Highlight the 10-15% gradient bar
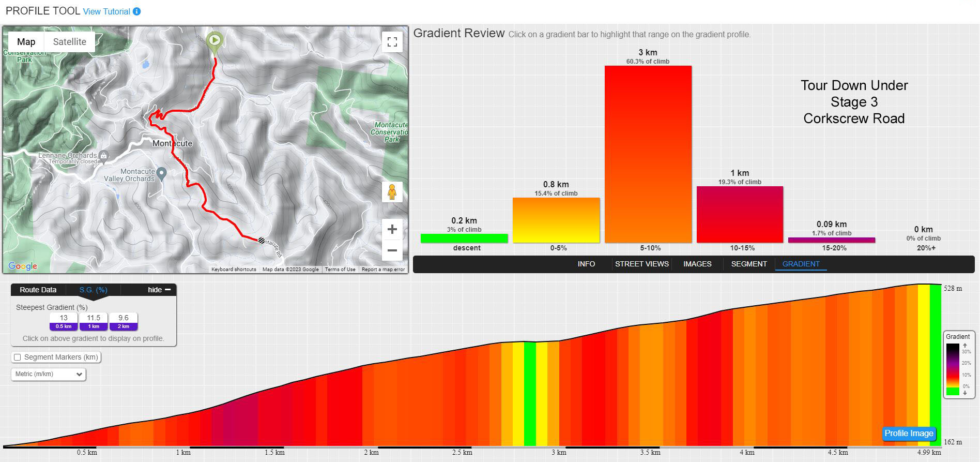Viewport: 980px width, 462px height. (x=740, y=215)
